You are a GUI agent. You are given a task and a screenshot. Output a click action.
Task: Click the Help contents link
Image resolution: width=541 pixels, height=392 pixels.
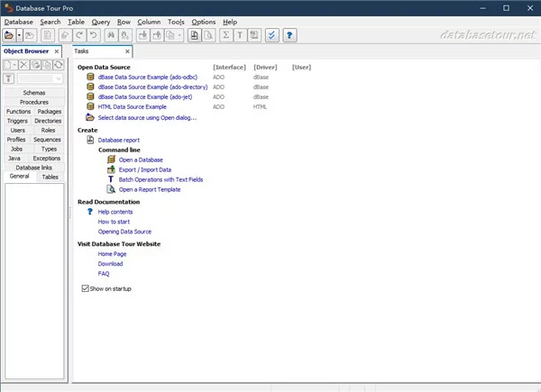(x=115, y=212)
